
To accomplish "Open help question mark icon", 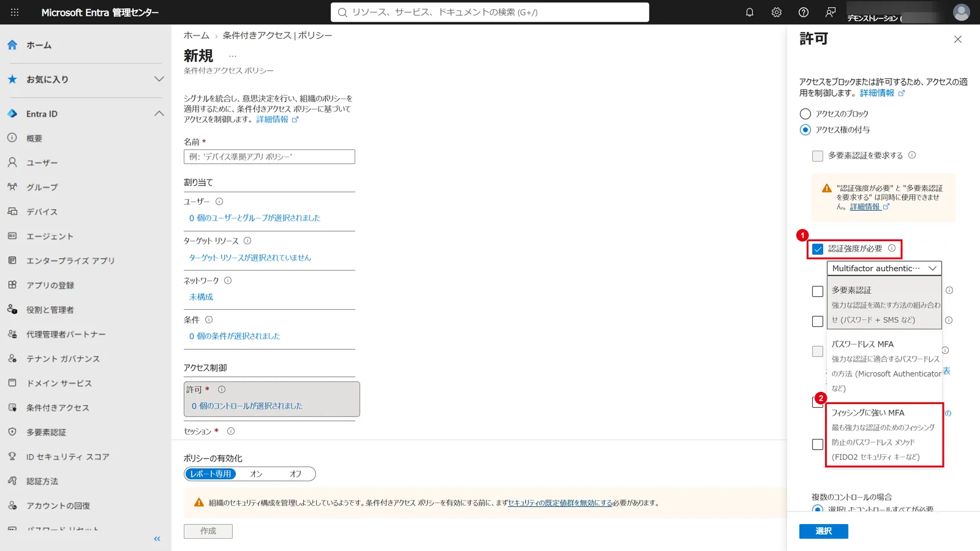I will tap(804, 12).
